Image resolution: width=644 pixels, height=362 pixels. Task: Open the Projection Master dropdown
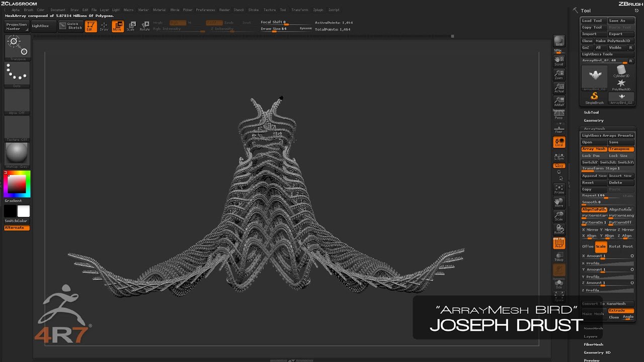(x=17, y=26)
